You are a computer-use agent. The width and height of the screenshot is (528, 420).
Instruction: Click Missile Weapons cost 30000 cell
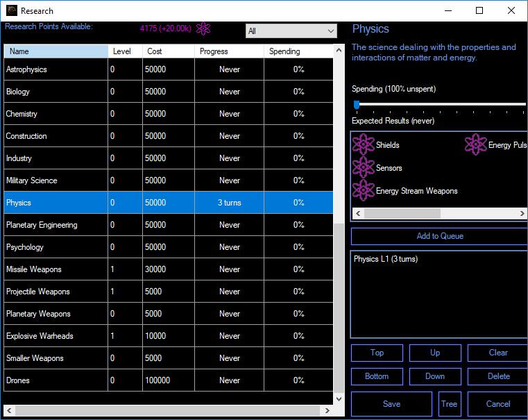tap(169, 269)
